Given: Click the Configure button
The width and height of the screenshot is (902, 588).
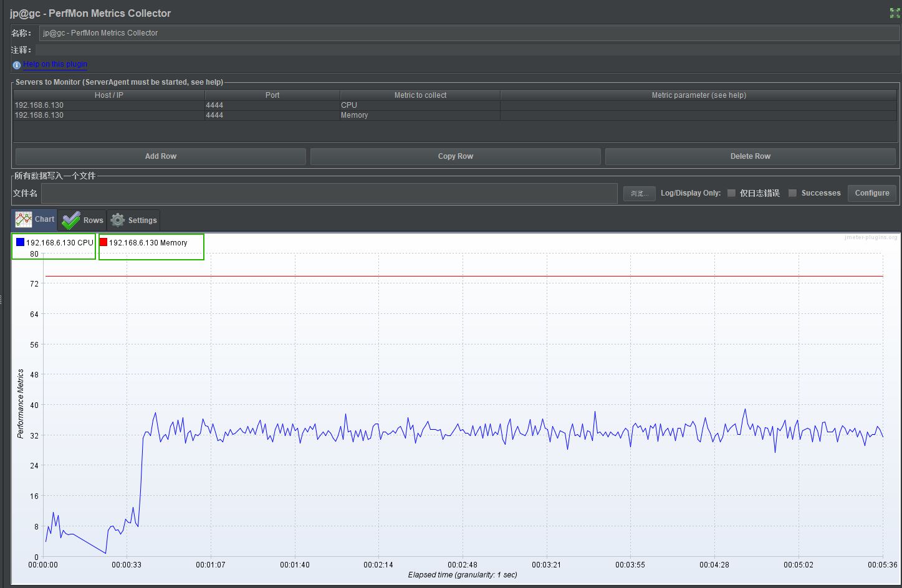Looking at the screenshot, I should (872, 193).
